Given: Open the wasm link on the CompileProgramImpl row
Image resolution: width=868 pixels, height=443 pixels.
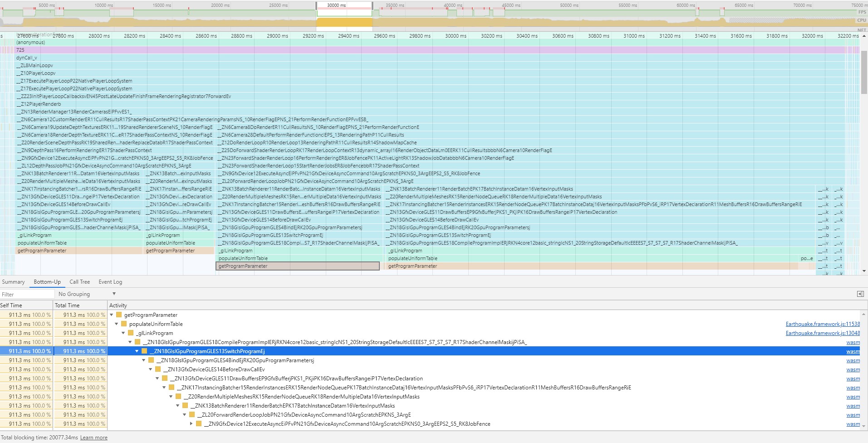Looking at the screenshot, I should click(x=853, y=342).
